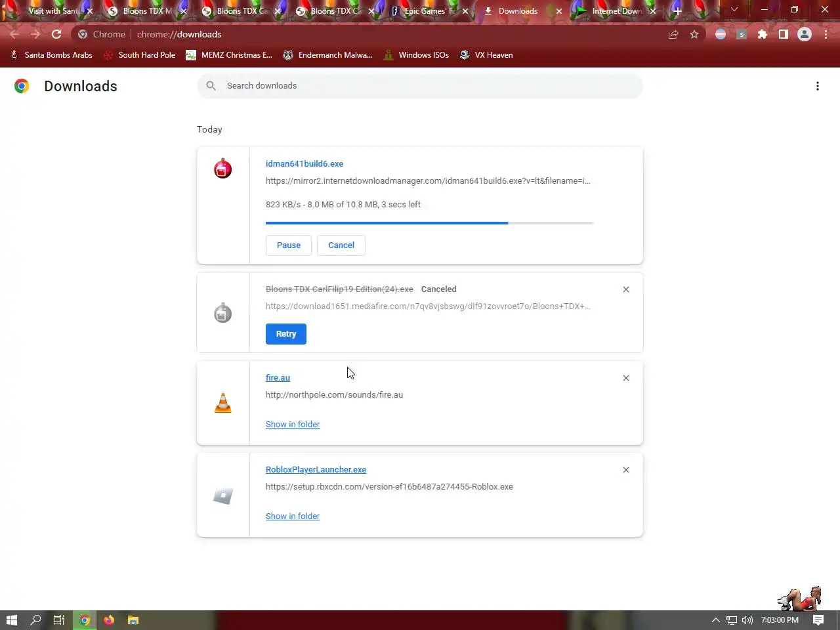Click the canceled Bloons TDX file icon
840x630 pixels.
click(x=223, y=313)
